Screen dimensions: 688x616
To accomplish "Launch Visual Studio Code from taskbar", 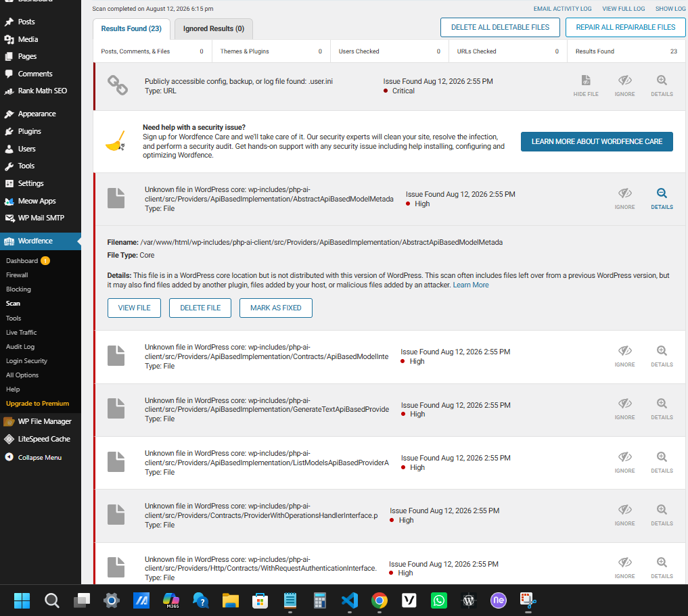I will pos(350,600).
